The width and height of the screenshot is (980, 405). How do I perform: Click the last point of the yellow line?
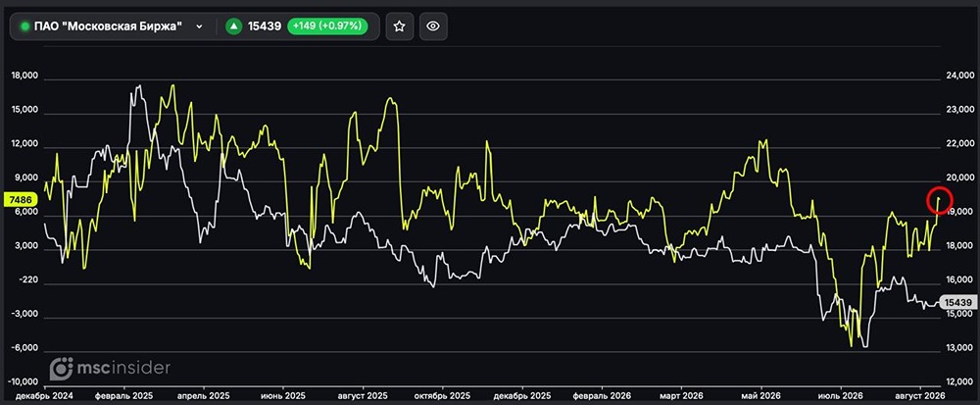tap(940, 198)
